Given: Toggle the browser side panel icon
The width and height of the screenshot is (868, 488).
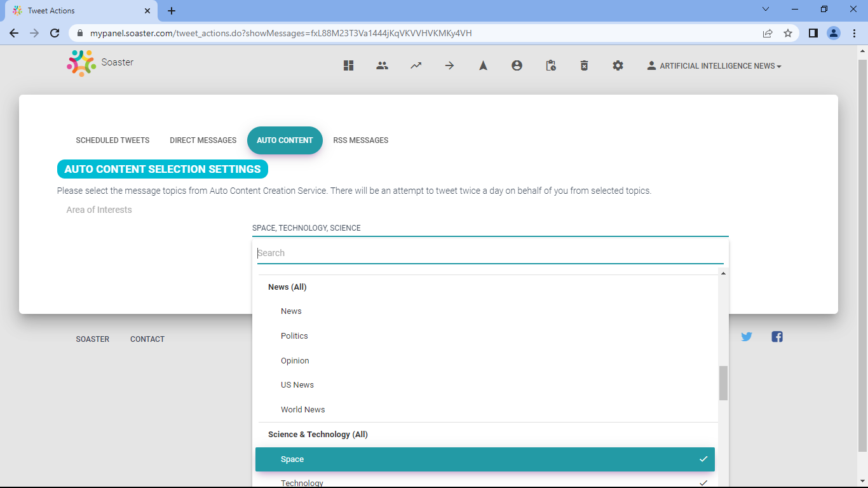Looking at the screenshot, I should point(813,33).
